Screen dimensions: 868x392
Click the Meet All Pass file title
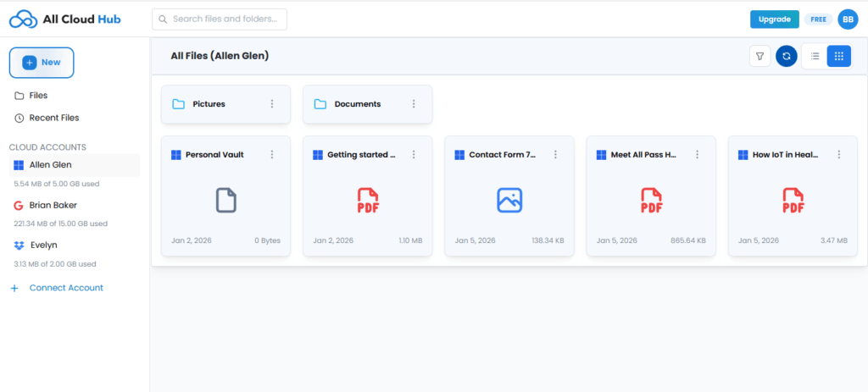[644, 155]
